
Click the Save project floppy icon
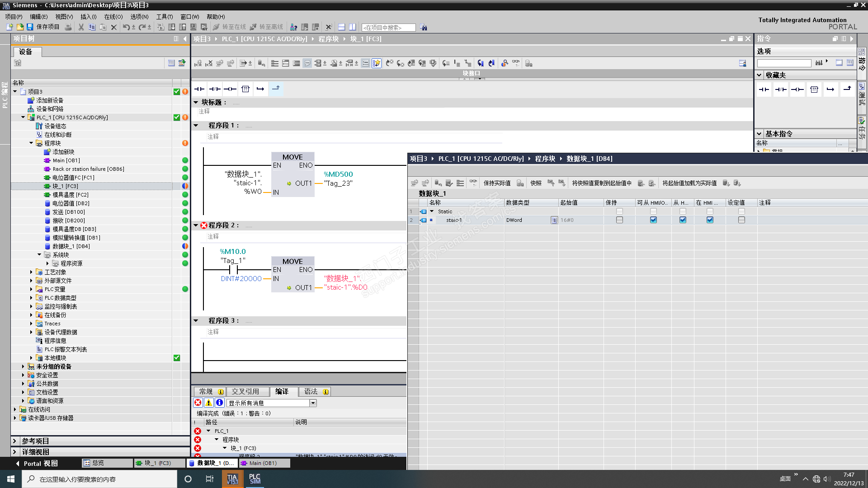30,27
